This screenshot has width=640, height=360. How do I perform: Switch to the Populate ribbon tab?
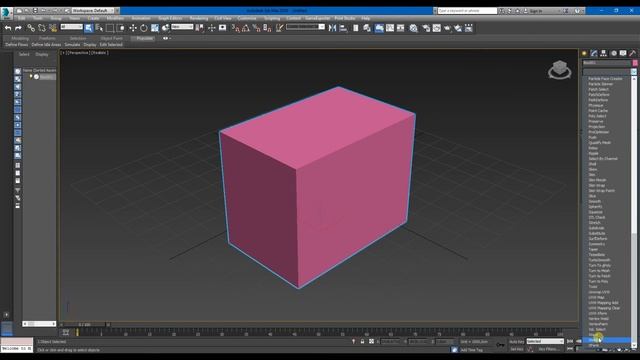coord(144,38)
